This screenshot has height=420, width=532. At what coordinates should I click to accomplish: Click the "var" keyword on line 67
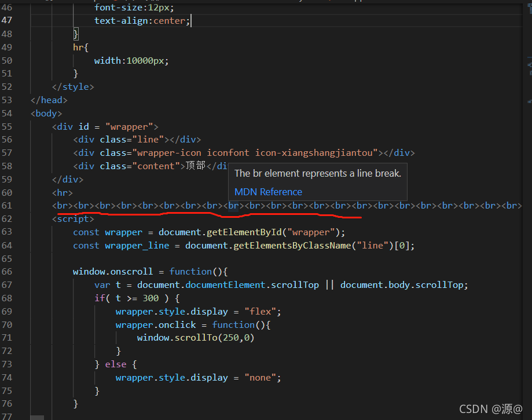click(102, 285)
